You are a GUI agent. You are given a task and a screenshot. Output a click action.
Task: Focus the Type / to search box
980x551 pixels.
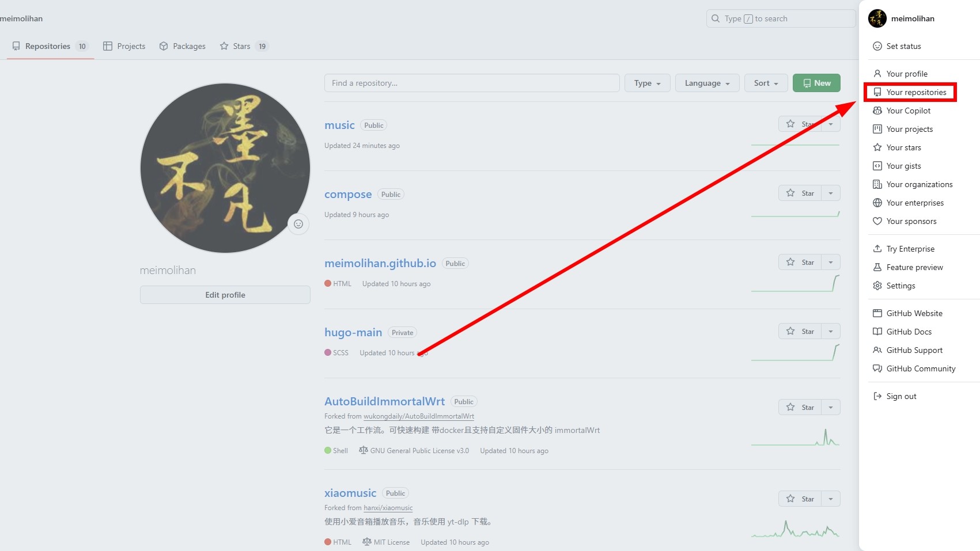pyautogui.click(x=781, y=18)
